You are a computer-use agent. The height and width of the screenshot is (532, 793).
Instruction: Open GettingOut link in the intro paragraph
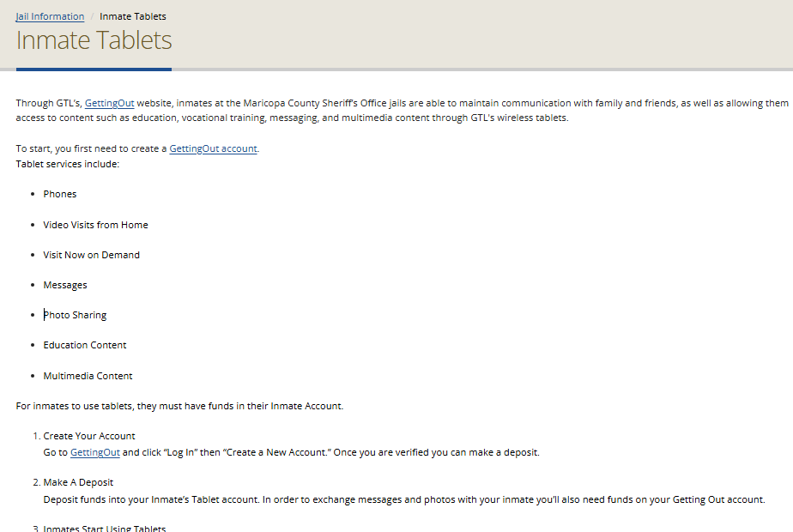(x=109, y=103)
